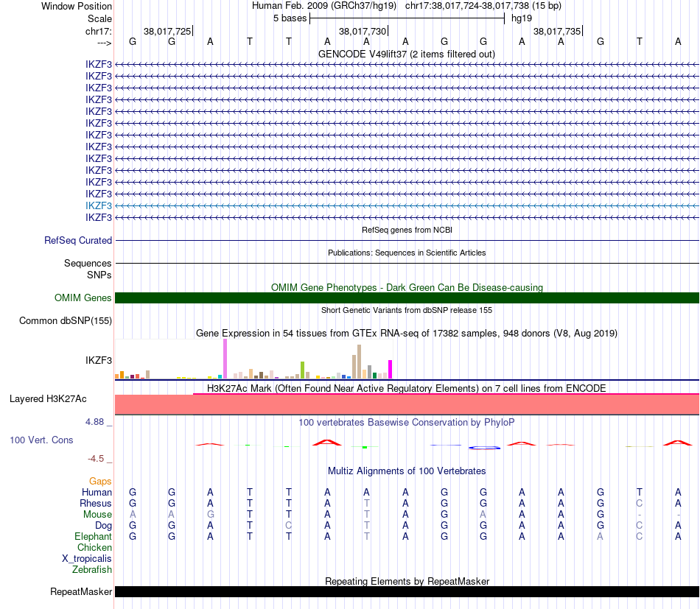Click the 'Common dbSNP(155)' track label
The image size is (700, 609).
point(65,321)
